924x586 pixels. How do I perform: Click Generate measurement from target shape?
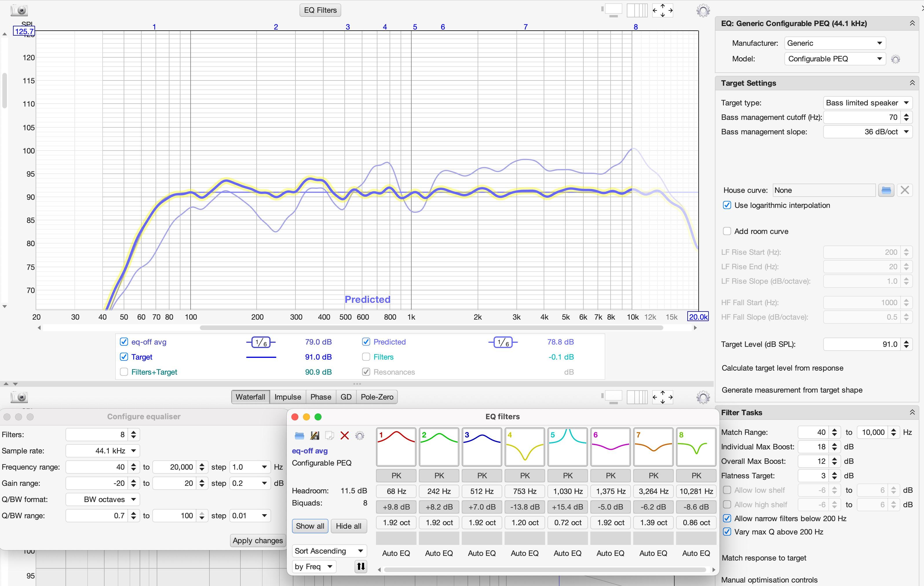[792, 390]
